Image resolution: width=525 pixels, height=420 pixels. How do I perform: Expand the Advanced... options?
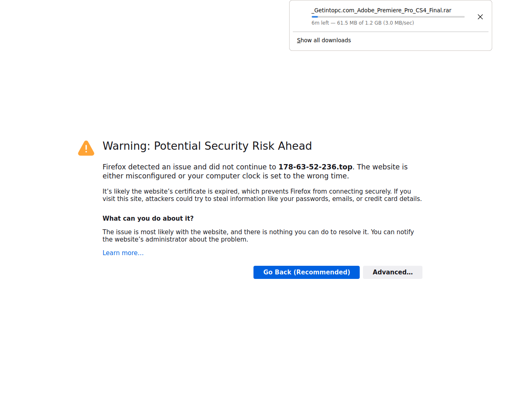click(x=393, y=272)
